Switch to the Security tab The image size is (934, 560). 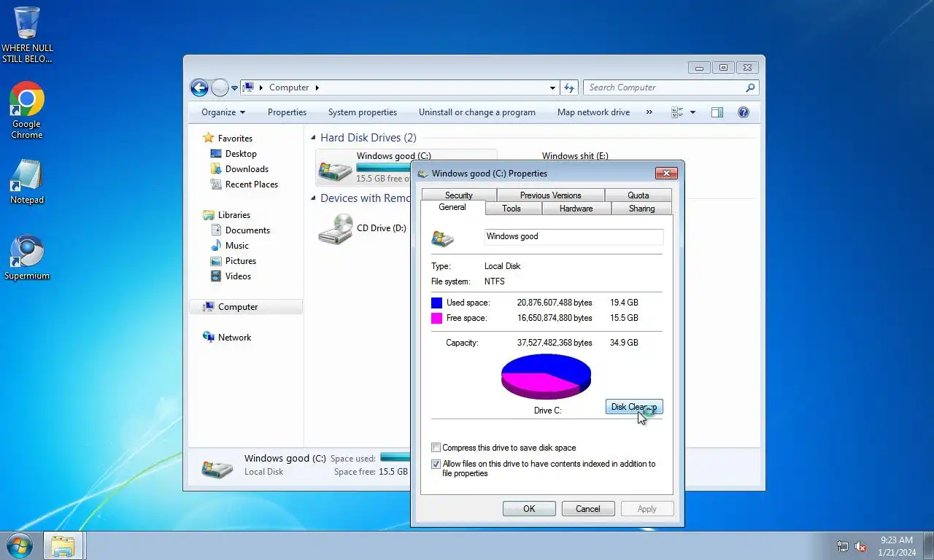pyautogui.click(x=459, y=195)
